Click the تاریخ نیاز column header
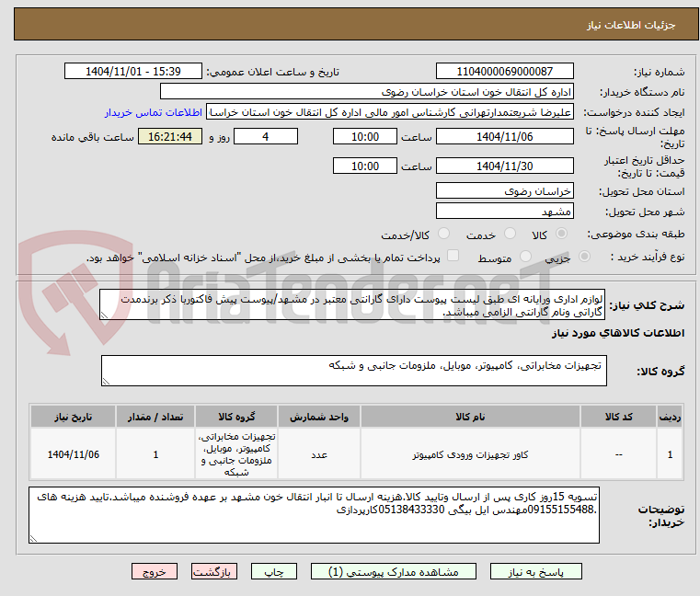This screenshot has height=596, width=700. coord(74,417)
